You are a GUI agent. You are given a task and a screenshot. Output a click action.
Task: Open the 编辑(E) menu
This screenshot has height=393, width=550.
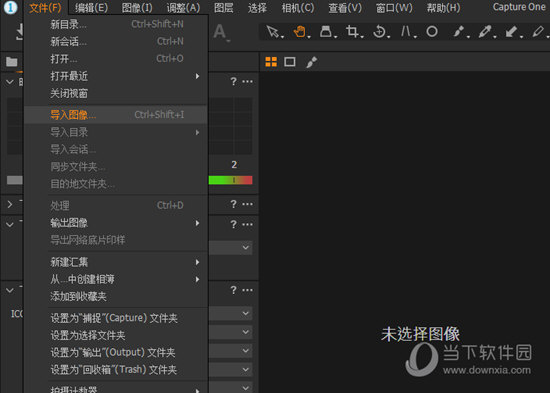(x=91, y=7)
